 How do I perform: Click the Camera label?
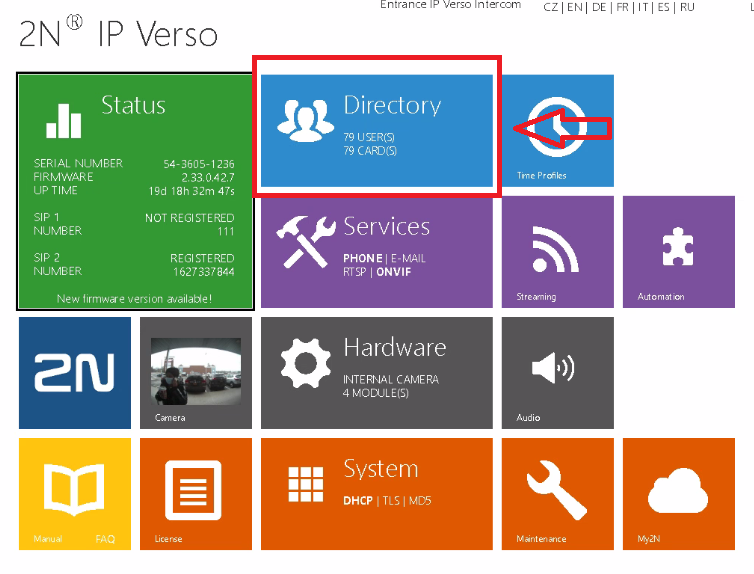click(170, 418)
